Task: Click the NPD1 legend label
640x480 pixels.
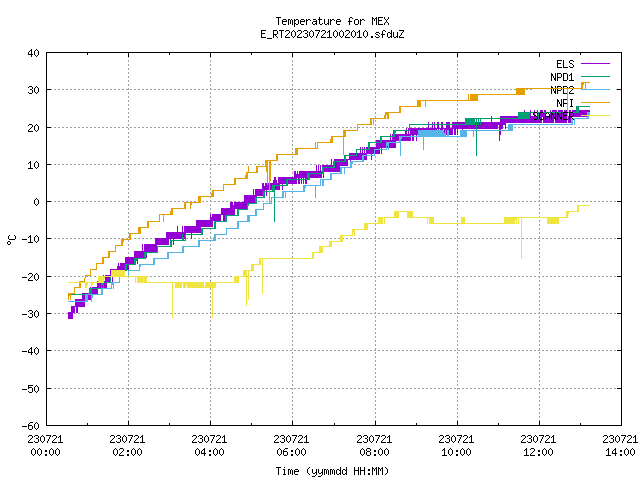Action: click(562, 77)
